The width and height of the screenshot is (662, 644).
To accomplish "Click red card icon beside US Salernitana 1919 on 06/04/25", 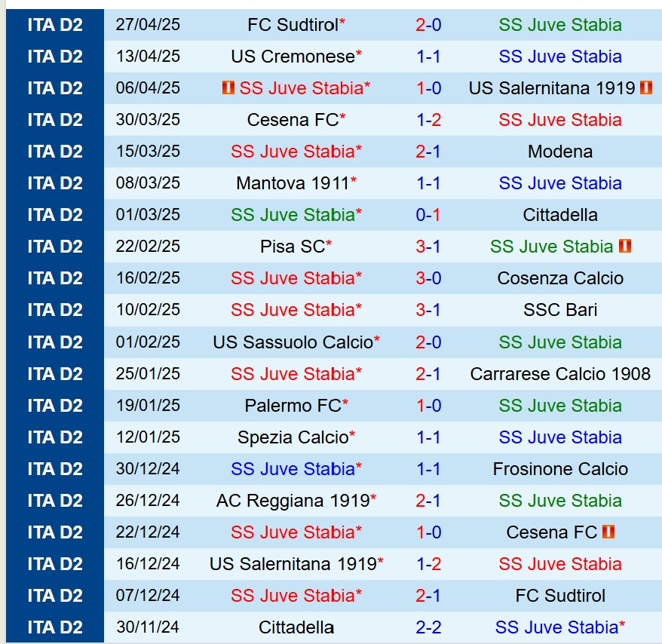I will pyautogui.click(x=645, y=88).
